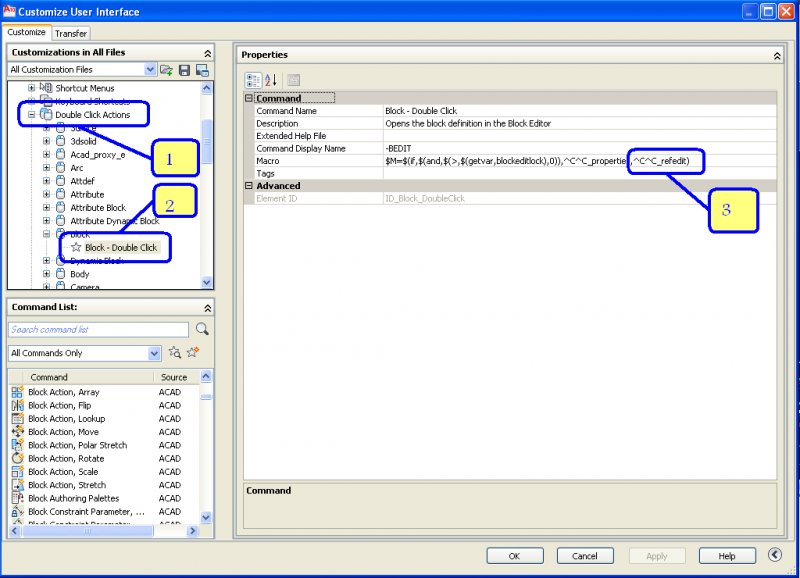800x578 pixels.
Task: Click the Block Action, Flip icon
Action: 17,405
